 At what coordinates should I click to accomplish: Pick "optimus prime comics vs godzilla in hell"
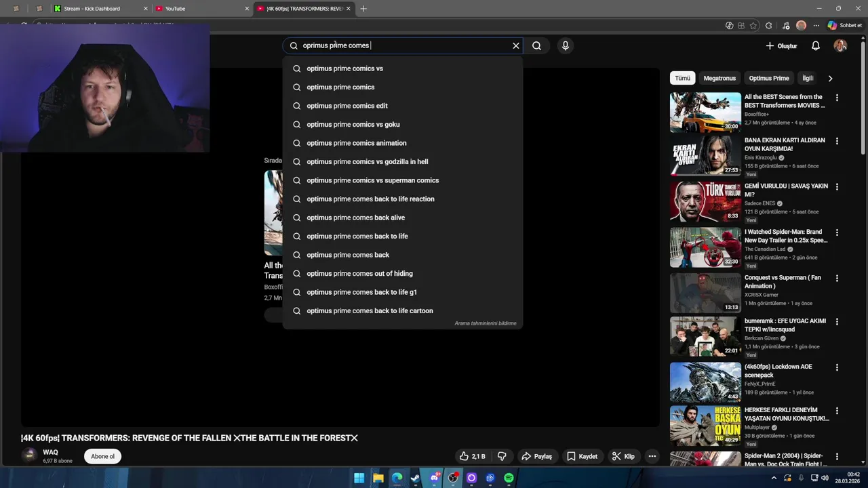point(403,161)
